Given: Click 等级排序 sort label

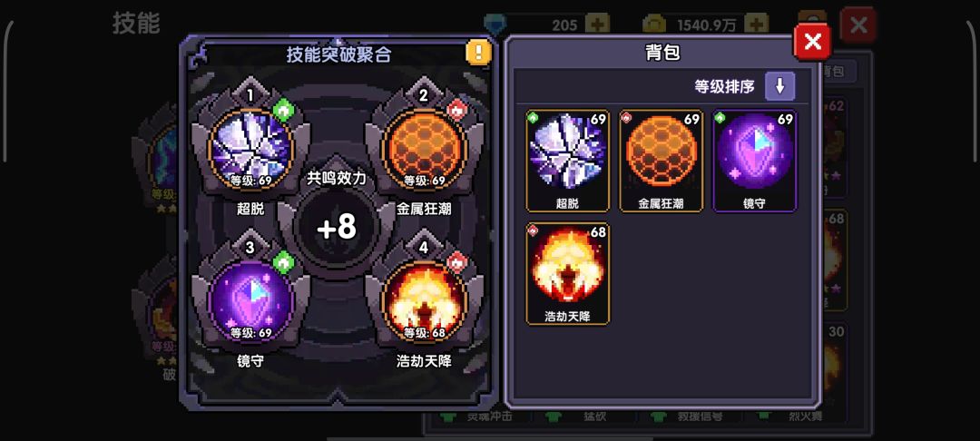Looking at the screenshot, I should (724, 86).
